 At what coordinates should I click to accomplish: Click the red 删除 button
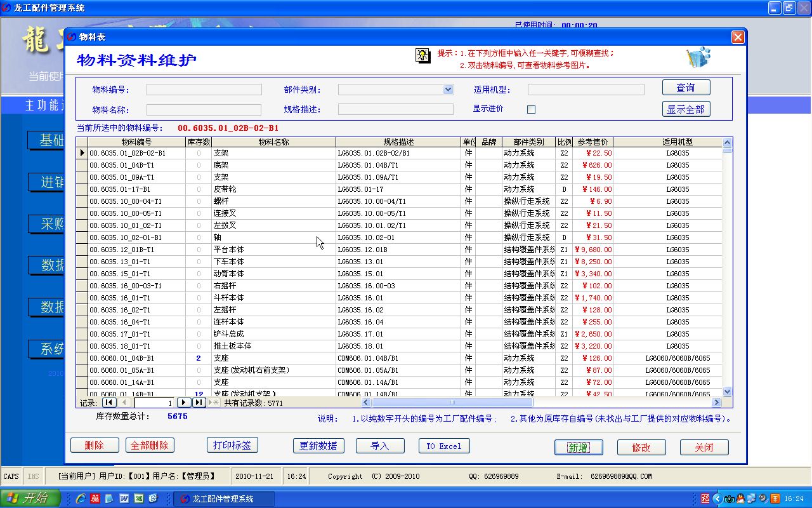coord(95,446)
